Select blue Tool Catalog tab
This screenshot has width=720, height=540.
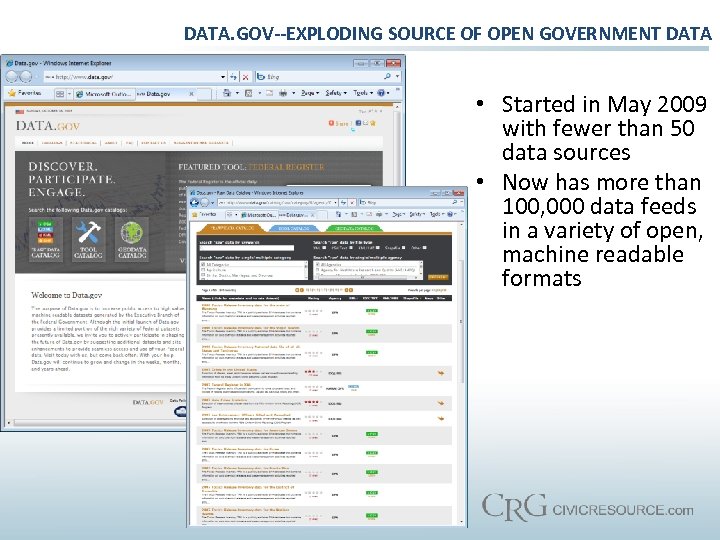pos(293,228)
